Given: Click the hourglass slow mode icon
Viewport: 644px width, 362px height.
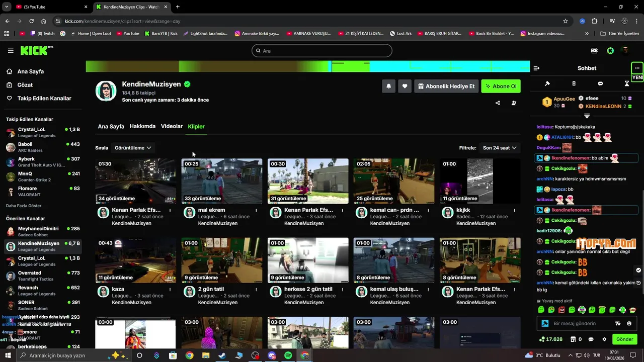Looking at the screenshot, I should click(627, 83).
